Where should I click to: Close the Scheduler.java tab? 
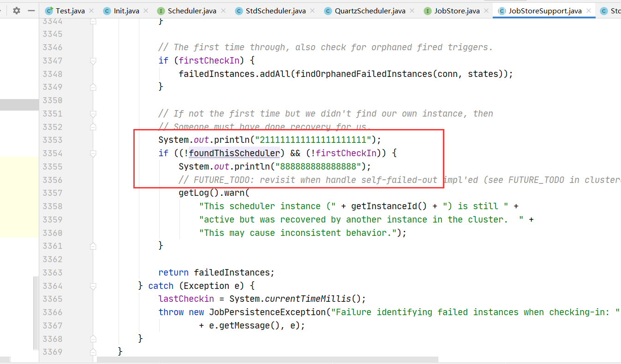(x=224, y=11)
